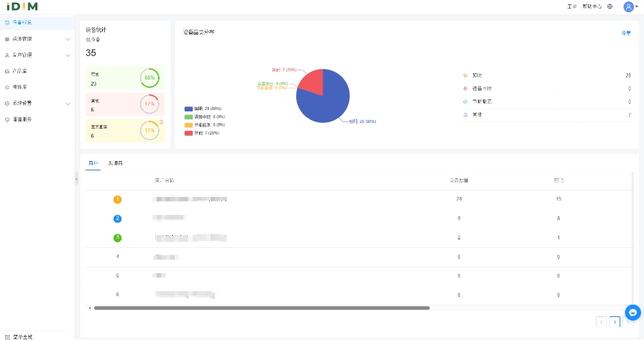Screen dimensions: 644x340
Task: Click the product library icon in sidebar
Action: point(7,71)
